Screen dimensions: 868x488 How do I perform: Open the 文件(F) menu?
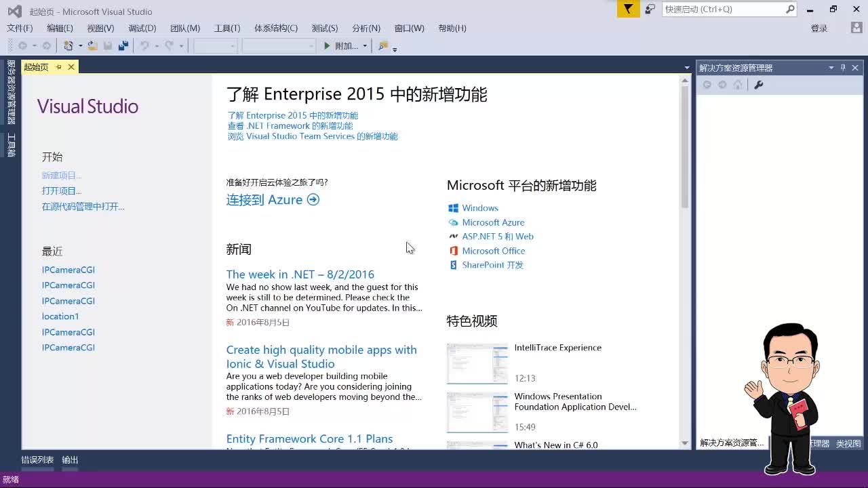click(20, 28)
